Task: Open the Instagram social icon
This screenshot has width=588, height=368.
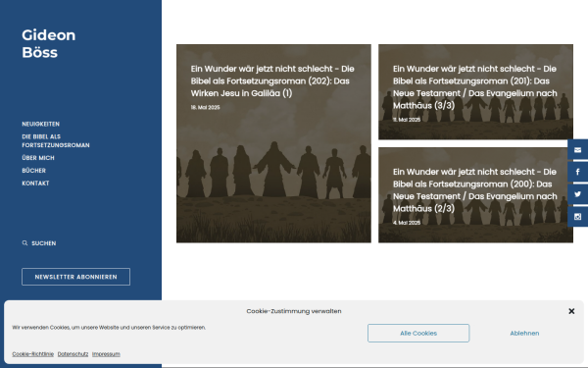Action: (577, 217)
